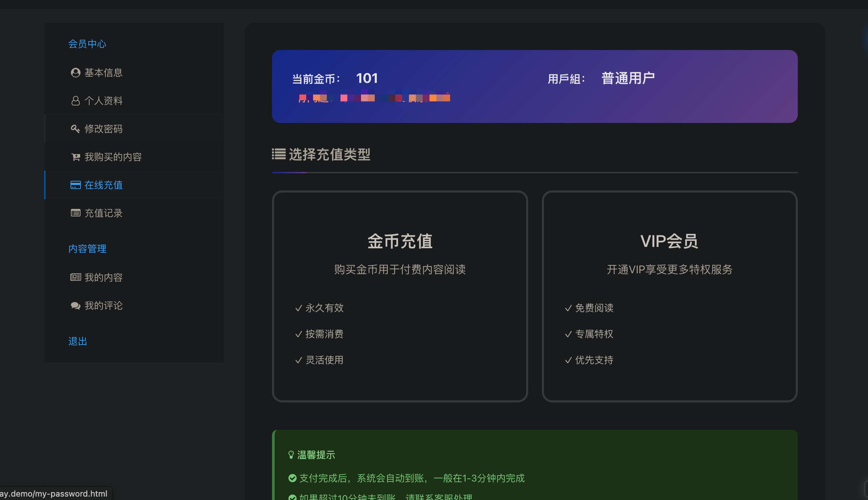Click the 基本信息 user circle icon

(x=75, y=73)
